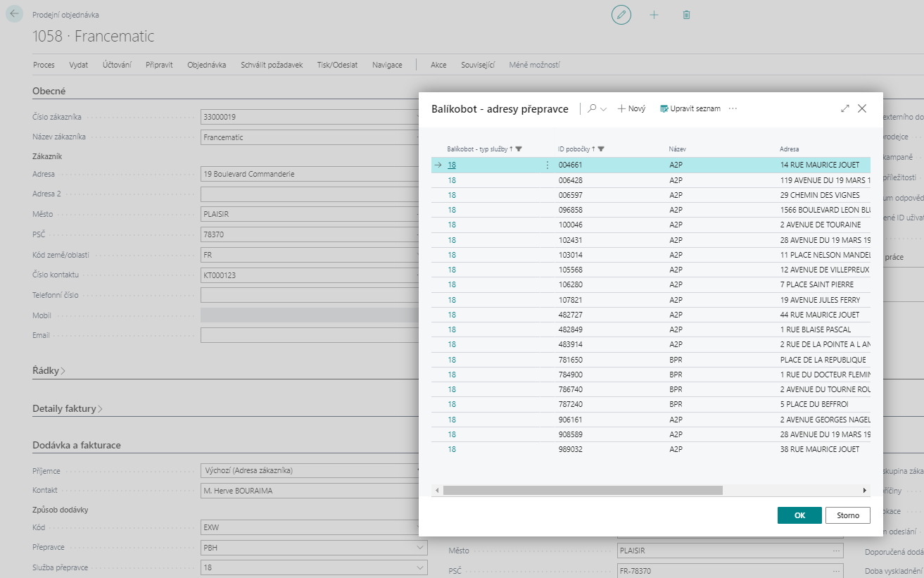Viewport: 924px width, 578px height.
Task: Click the pencil edit icon
Action: [621, 15]
